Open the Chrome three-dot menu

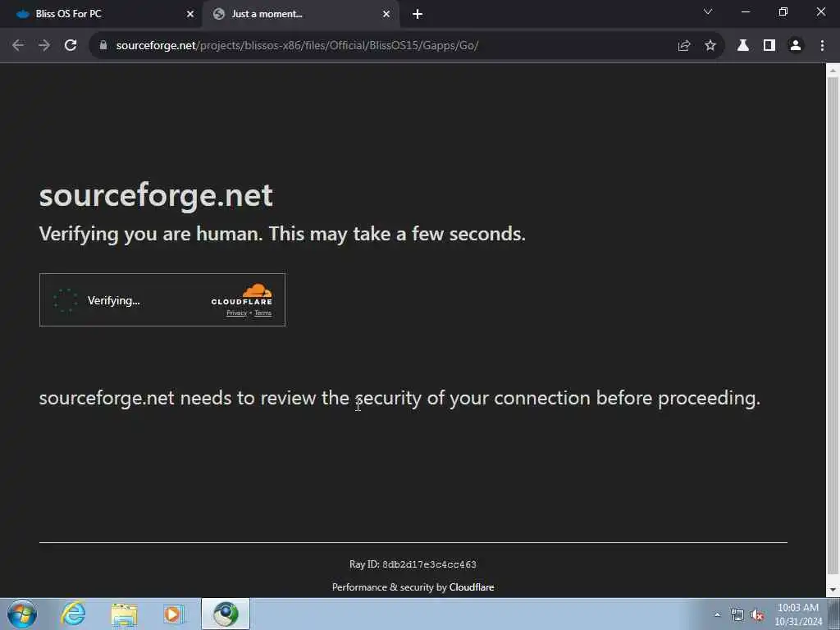point(822,46)
